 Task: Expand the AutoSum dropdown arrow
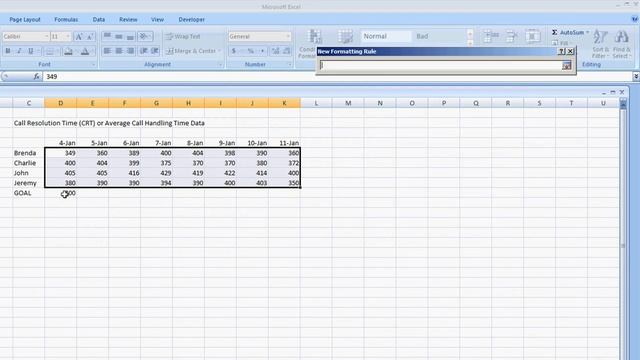588,32
